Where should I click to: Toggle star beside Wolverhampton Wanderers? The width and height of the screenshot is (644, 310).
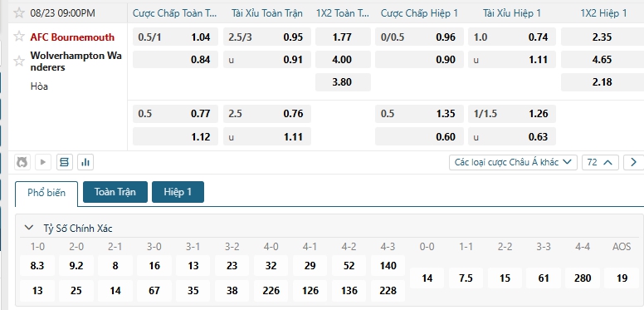pos(19,62)
